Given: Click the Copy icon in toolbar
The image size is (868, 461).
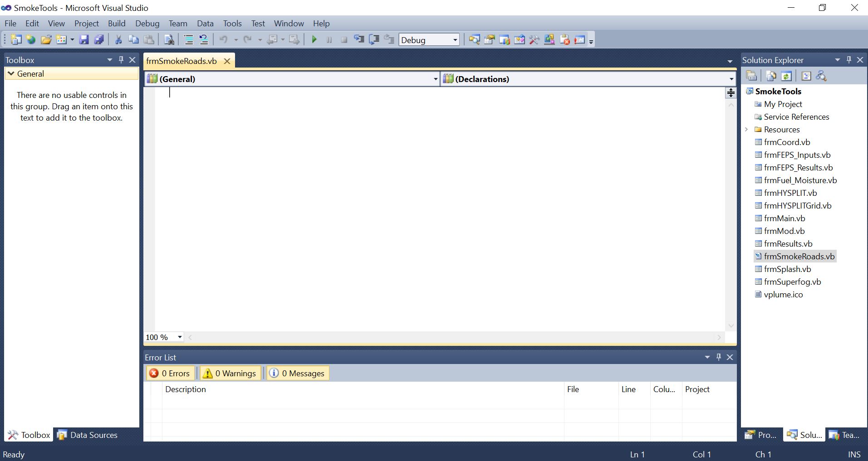Looking at the screenshot, I should point(133,40).
